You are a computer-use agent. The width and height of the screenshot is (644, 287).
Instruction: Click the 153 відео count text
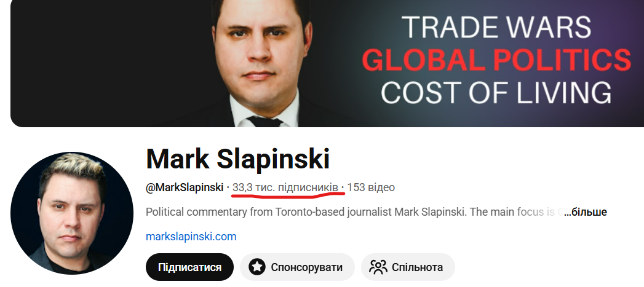[x=371, y=187]
